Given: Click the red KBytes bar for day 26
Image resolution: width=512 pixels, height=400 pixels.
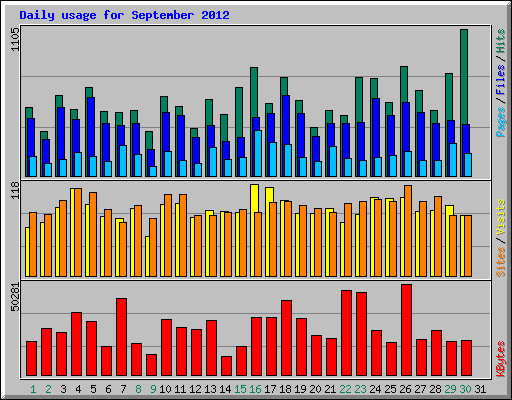Looking at the screenshot, I should (x=406, y=330).
